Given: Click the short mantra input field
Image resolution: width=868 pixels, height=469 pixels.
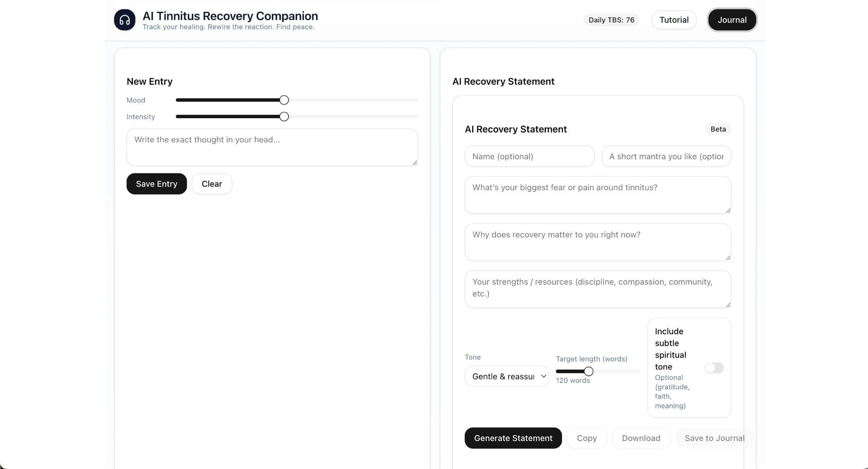Looking at the screenshot, I should tap(666, 156).
